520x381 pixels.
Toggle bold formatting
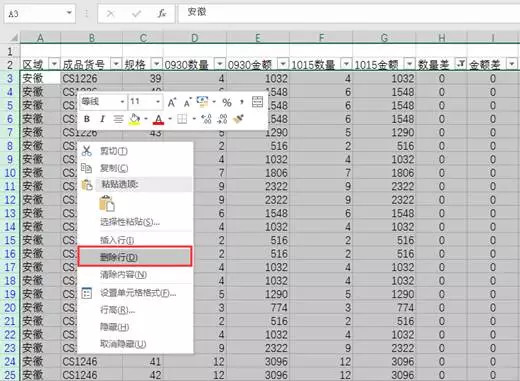(x=87, y=119)
